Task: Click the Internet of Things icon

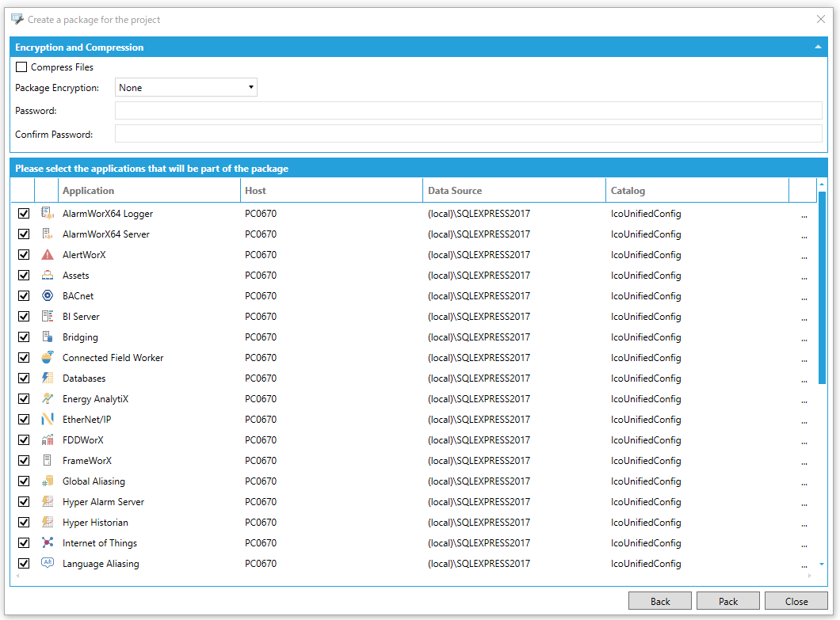Action: click(x=48, y=542)
